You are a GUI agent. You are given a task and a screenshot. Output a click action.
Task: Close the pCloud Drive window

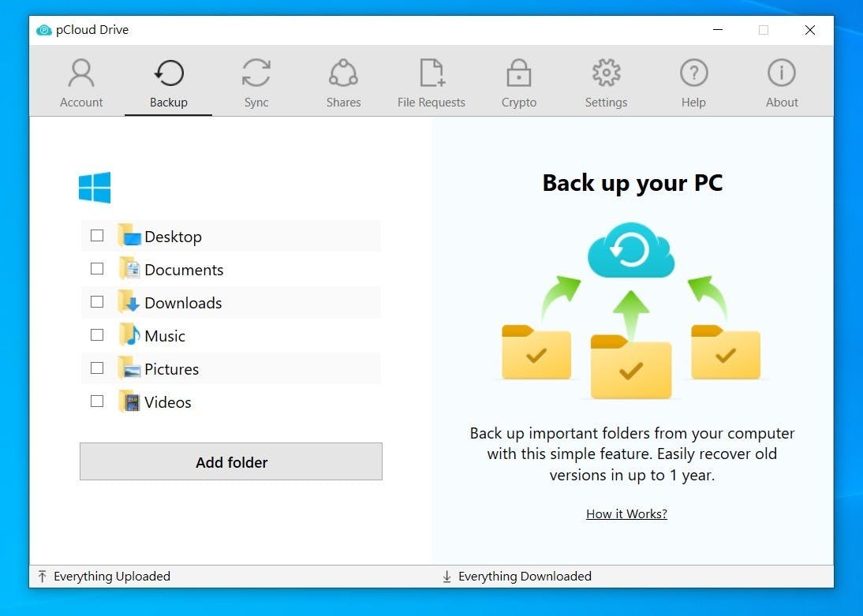(809, 30)
